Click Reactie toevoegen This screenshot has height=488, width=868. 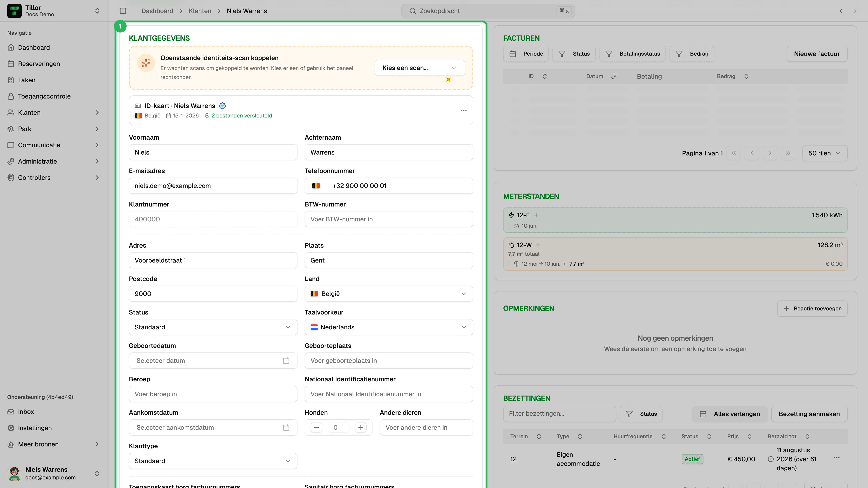(812, 308)
